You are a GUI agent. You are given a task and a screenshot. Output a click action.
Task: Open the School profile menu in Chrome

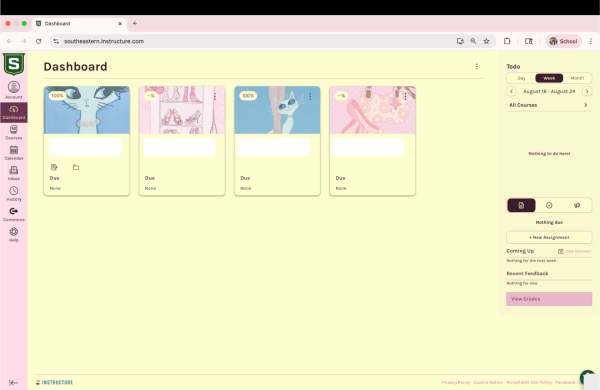point(563,41)
